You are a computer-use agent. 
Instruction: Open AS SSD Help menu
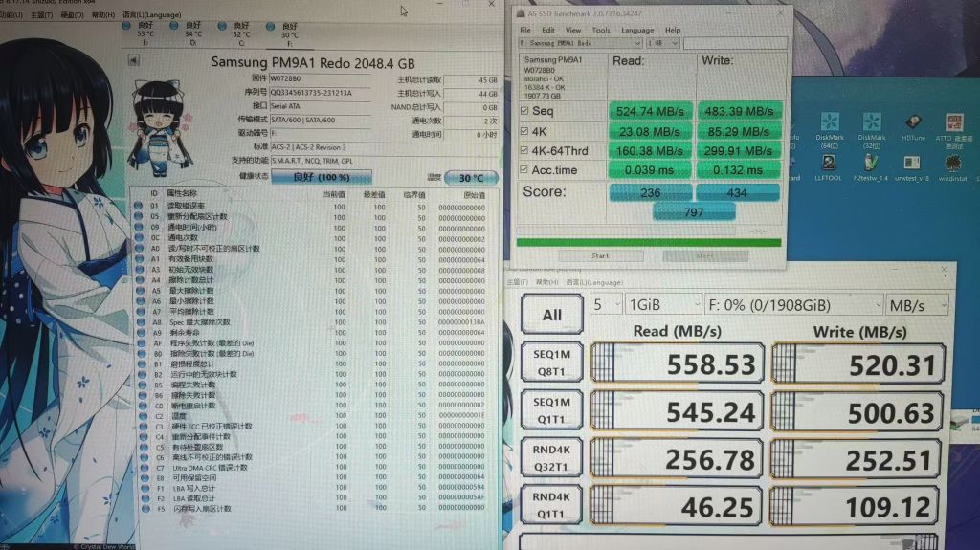click(x=673, y=30)
